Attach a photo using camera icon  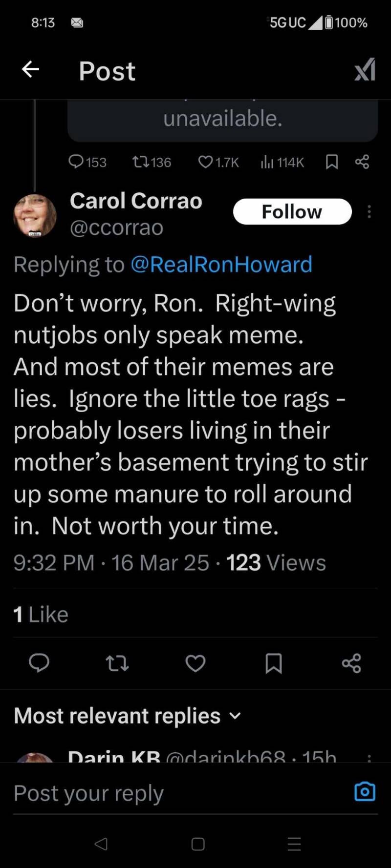click(365, 792)
